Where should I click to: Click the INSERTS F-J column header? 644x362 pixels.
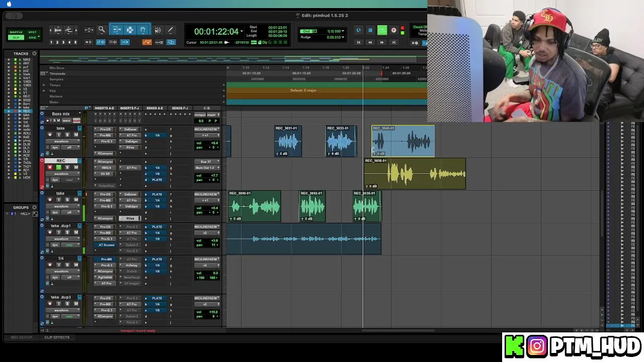[129, 108]
